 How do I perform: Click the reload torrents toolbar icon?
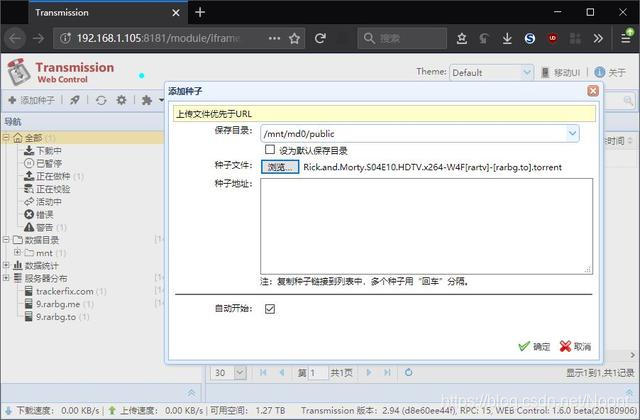coord(101,100)
